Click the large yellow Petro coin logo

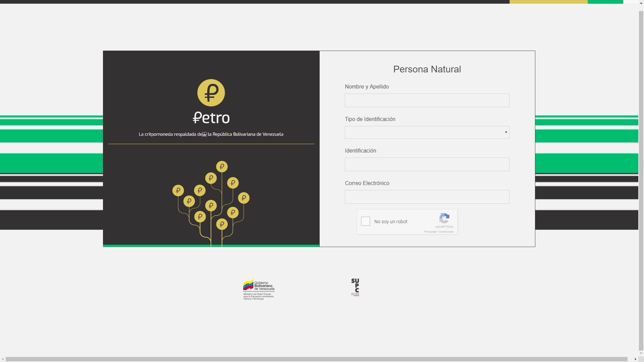click(x=211, y=93)
